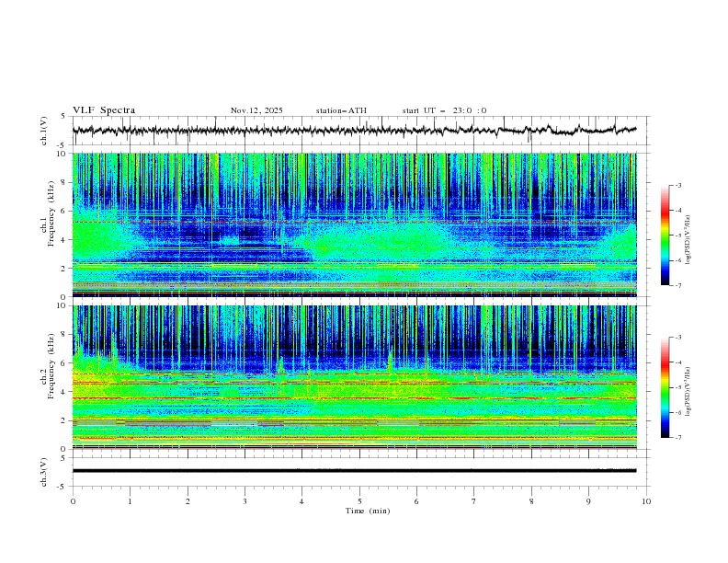Click the ch.3 voltage waveform trace
Image resolution: width=728 pixels, height=563 pixels.
coord(354,471)
